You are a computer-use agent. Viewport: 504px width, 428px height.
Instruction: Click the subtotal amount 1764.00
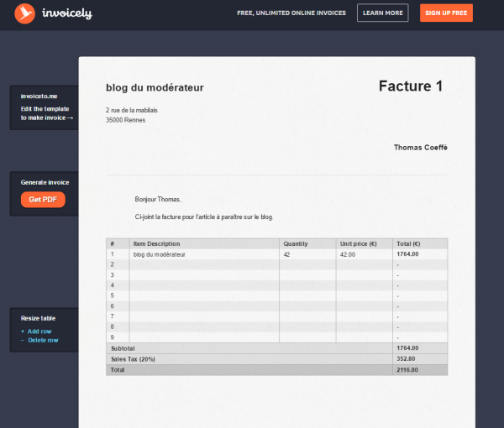pos(407,348)
